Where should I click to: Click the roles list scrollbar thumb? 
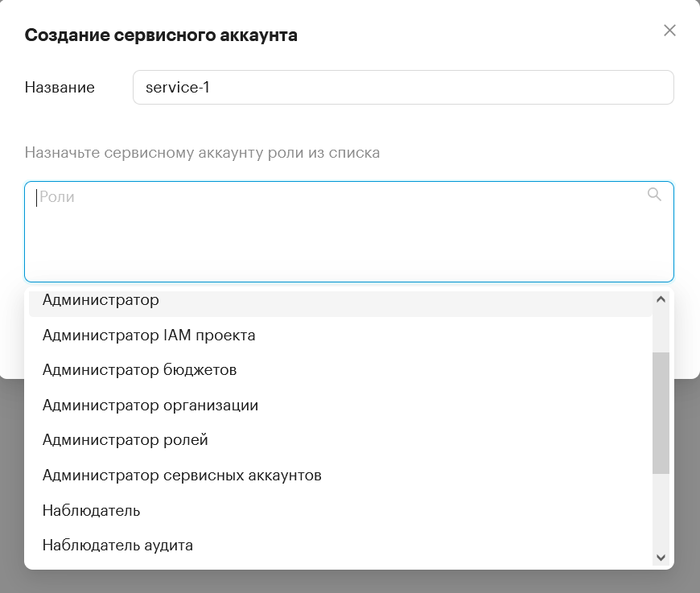coord(661,413)
